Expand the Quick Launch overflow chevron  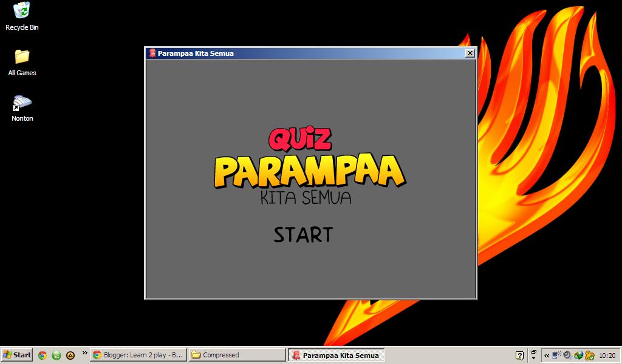[x=84, y=354]
